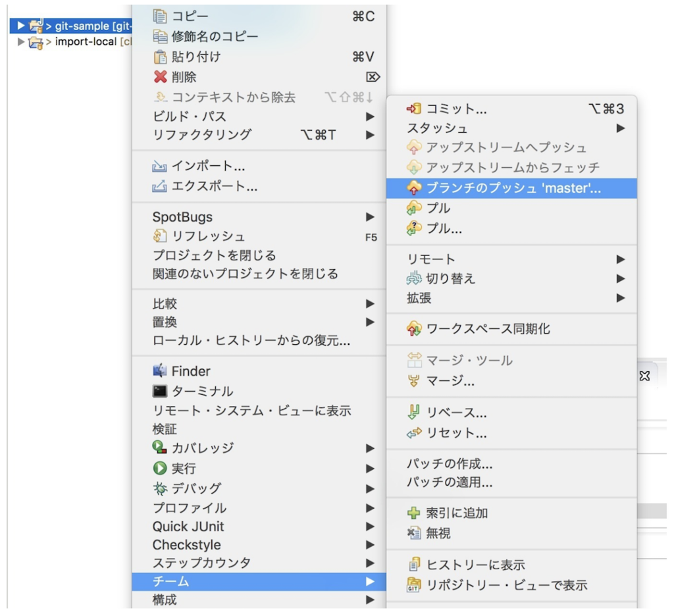Select ローカル・ヒストリーからの復元... entry
Viewport: 674px width, 616px height.
click(259, 340)
